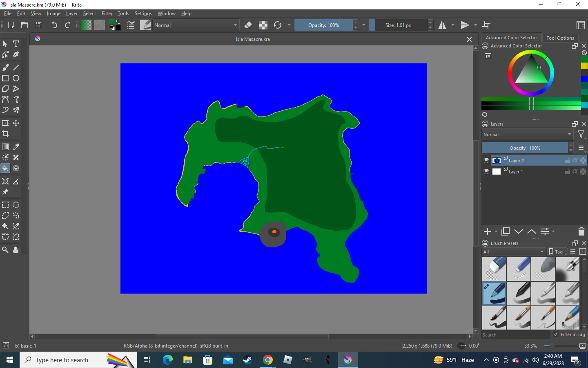Open the layer blending mode dropdown
Screen dimensions: 588x368
528,135
